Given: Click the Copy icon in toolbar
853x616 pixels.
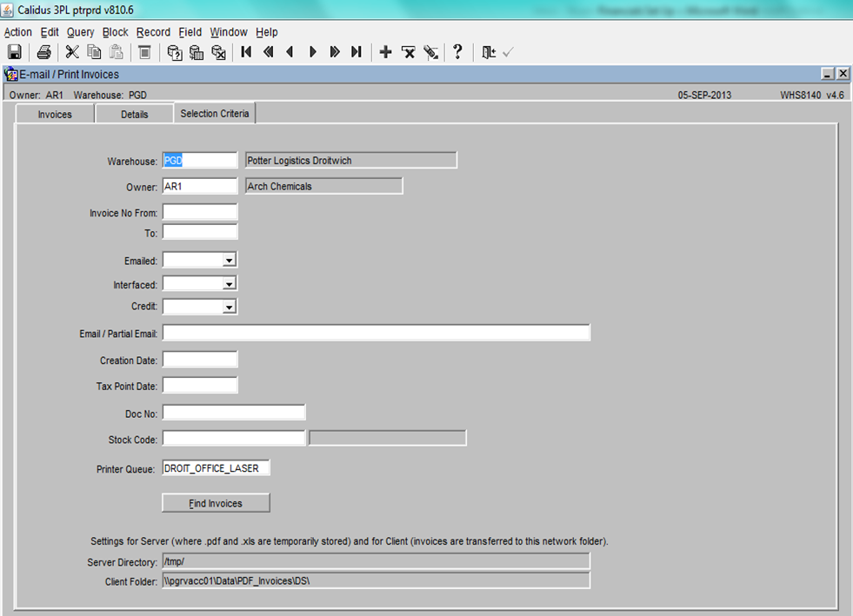Looking at the screenshot, I should coord(94,52).
